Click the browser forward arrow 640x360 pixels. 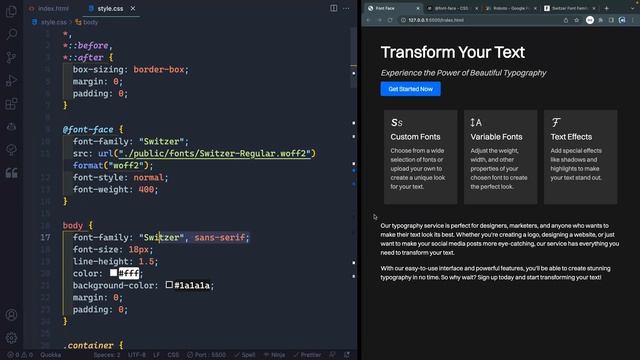click(379, 20)
